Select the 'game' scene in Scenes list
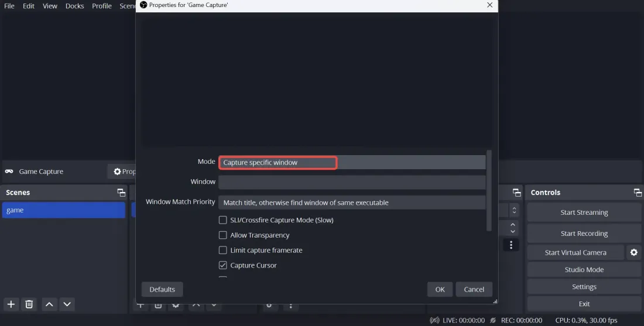This screenshot has width=644, height=326. pos(64,210)
